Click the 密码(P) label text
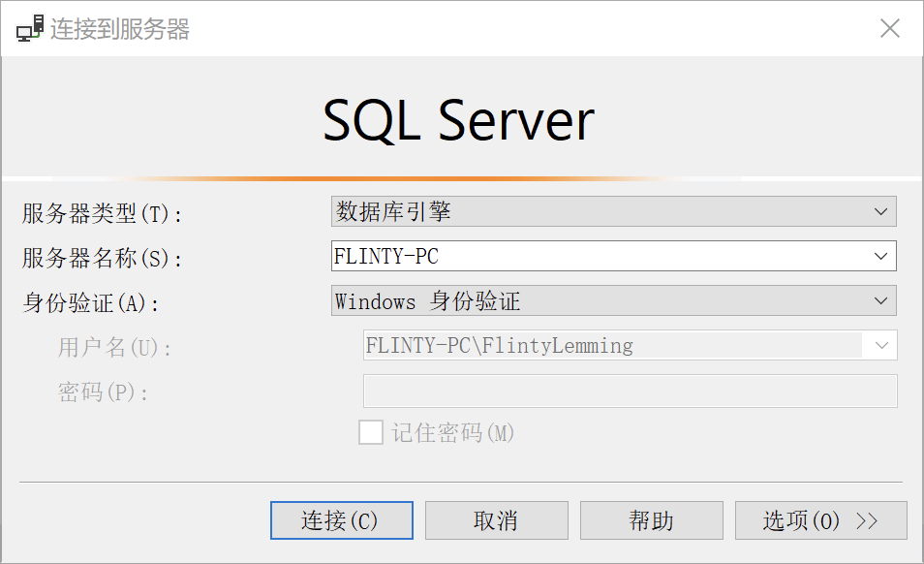This screenshot has height=564, width=924. coord(103,392)
